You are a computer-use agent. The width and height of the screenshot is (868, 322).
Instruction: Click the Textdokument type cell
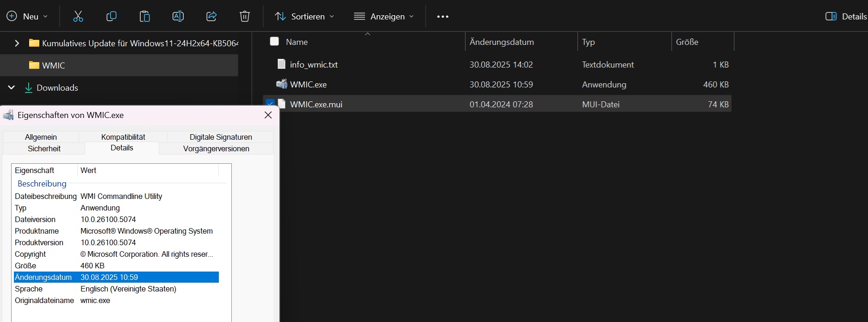[x=608, y=64]
